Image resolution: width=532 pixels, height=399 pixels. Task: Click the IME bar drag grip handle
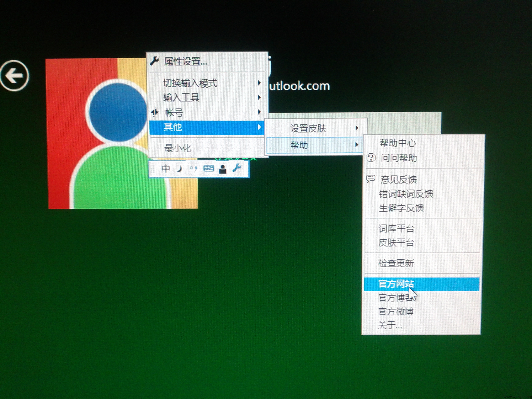153,169
